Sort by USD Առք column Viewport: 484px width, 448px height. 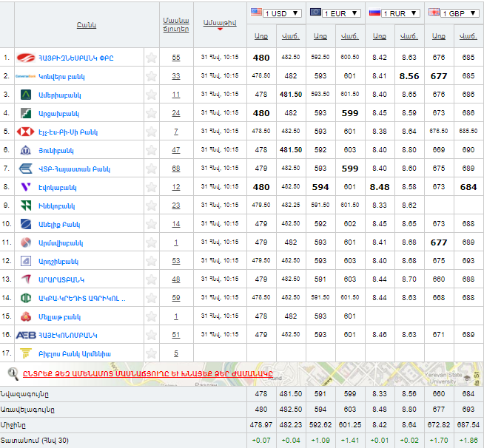(261, 36)
